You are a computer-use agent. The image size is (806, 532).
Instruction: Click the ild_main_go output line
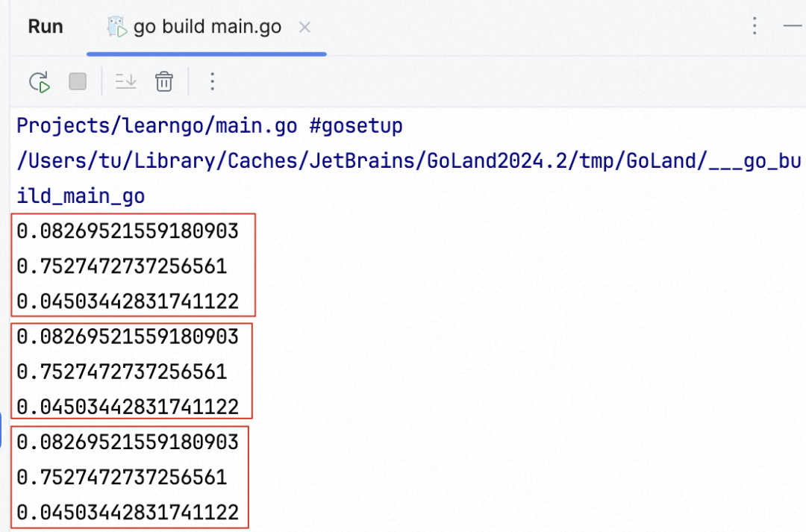pos(81,195)
